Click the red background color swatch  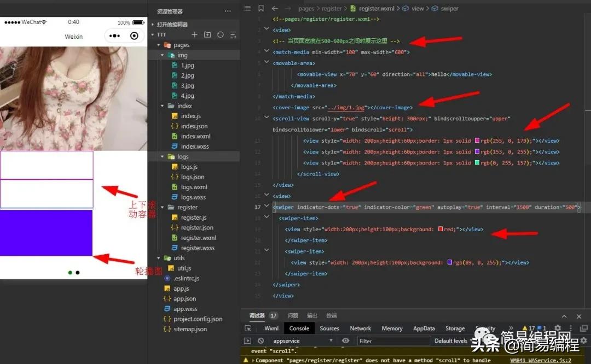point(441,230)
